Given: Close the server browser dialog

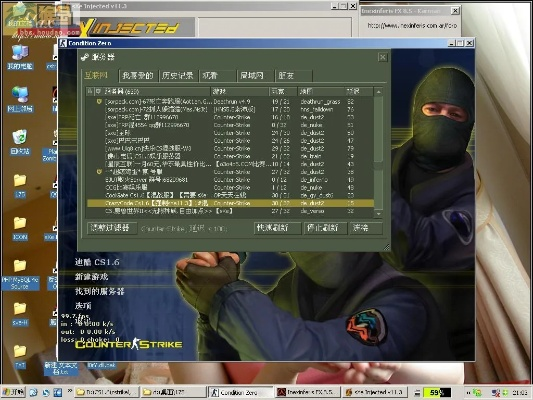Looking at the screenshot, I should tap(382, 57).
